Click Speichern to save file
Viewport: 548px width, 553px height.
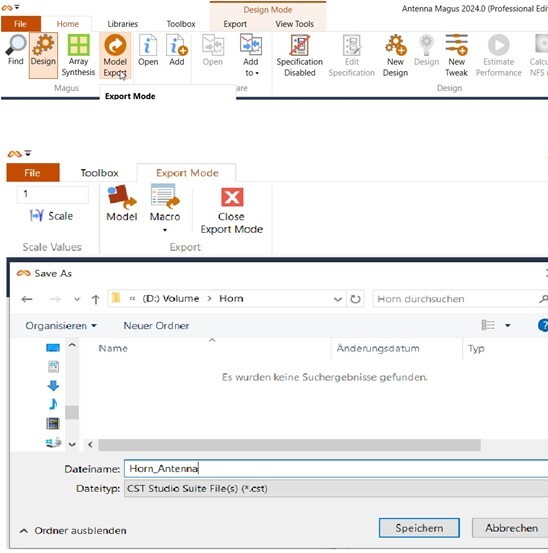click(x=419, y=528)
